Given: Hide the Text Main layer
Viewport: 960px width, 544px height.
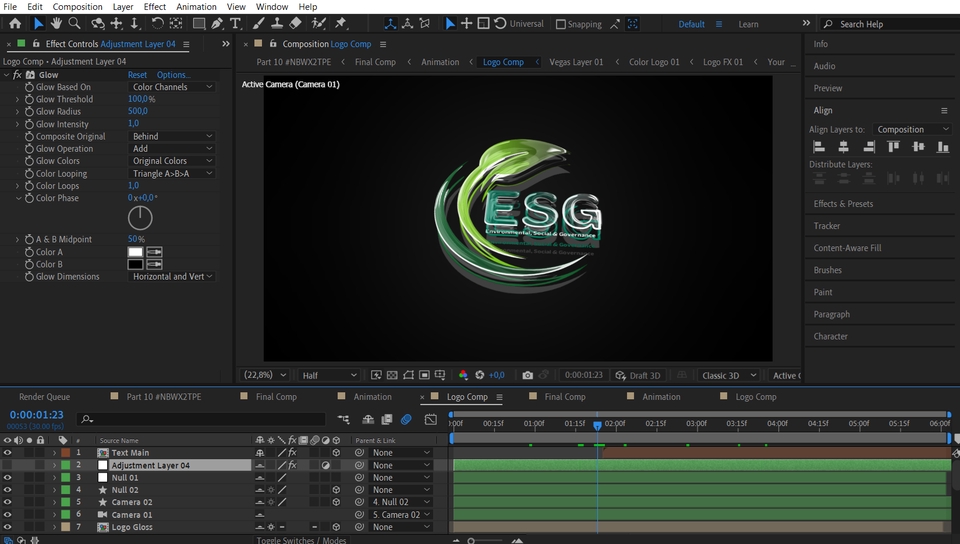Looking at the screenshot, I should (7, 453).
